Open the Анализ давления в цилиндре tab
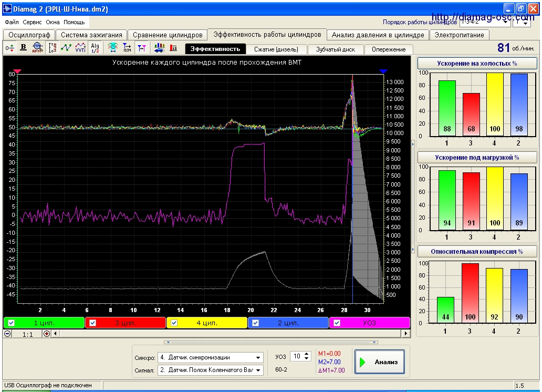 [x=378, y=35]
